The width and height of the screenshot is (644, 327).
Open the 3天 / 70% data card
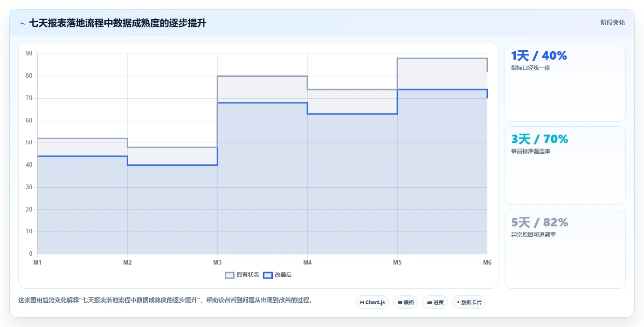565,165
